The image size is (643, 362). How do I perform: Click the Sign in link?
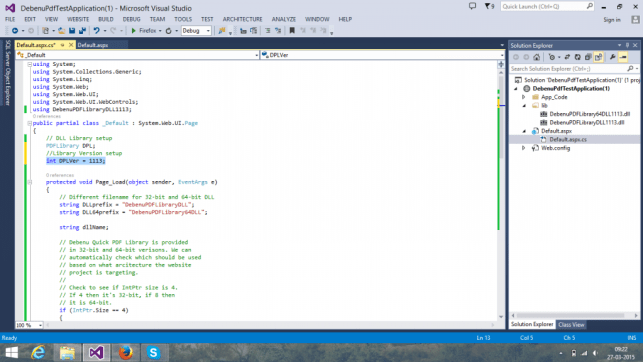(612, 20)
